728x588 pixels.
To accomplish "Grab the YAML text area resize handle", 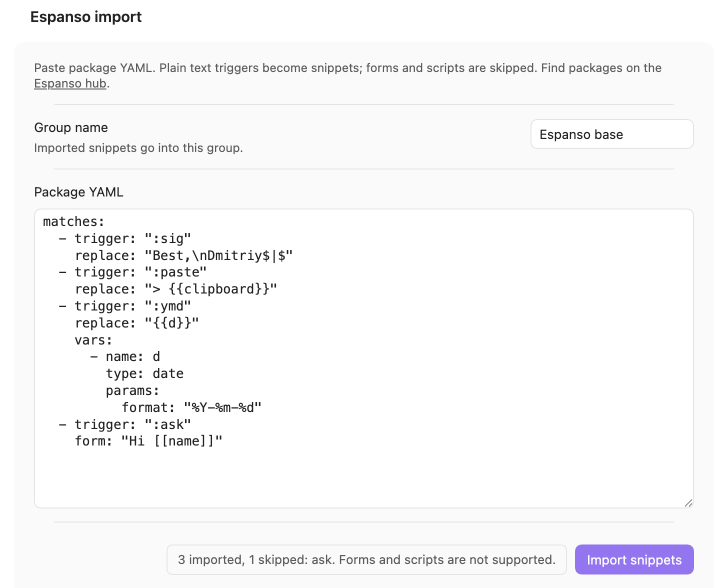I will point(688,503).
